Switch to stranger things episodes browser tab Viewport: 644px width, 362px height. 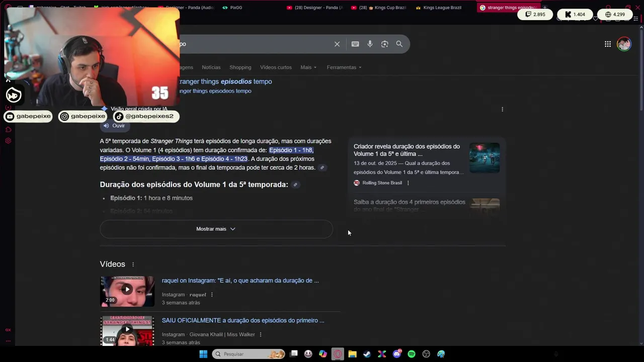point(508,8)
